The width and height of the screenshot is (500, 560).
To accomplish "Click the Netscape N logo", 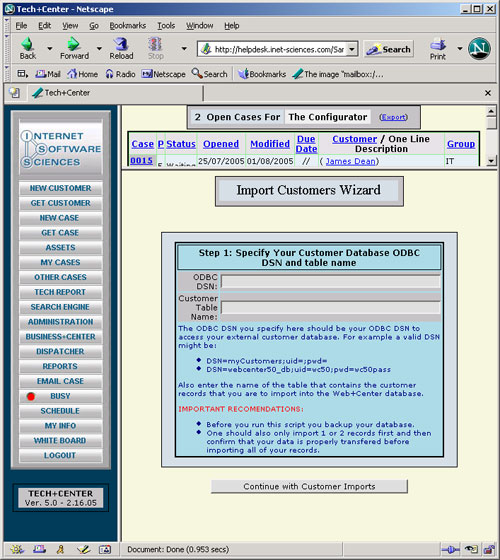I will [x=479, y=49].
